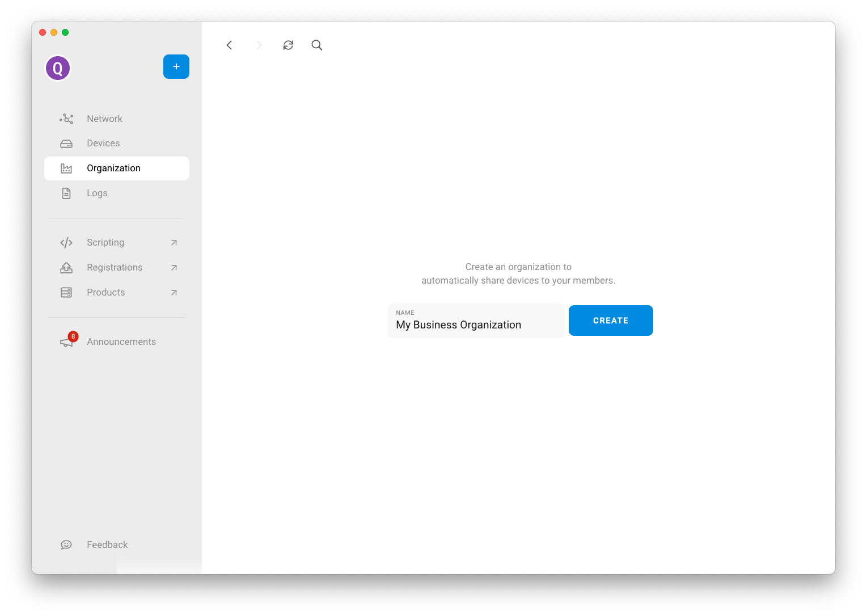Click the Network graph icon
This screenshot has height=616, width=867.
coord(66,119)
